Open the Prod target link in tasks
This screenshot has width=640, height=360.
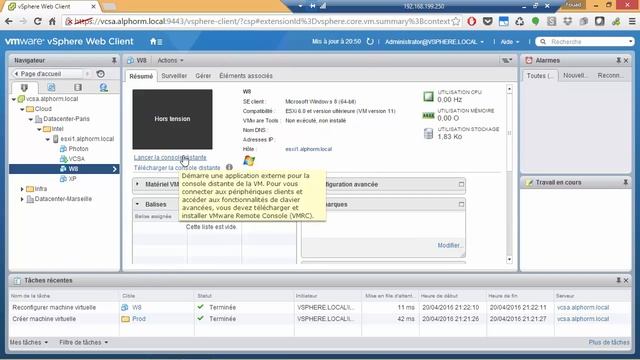pos(139,319)
